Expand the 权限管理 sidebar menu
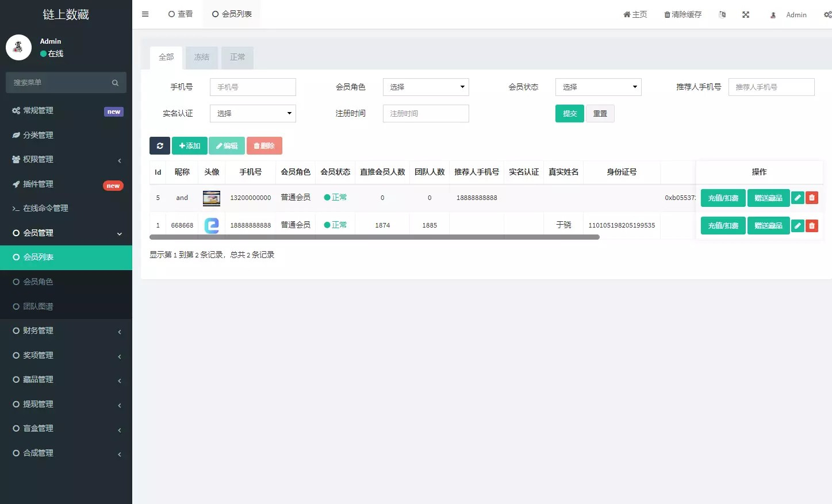This screenshot has height=504, width=832. tap(66, 160)
